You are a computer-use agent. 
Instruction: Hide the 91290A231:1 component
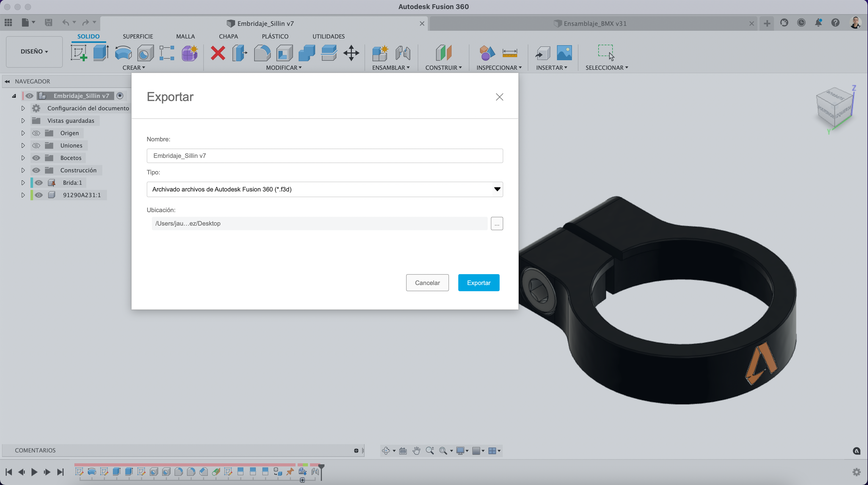click(39, 195)
